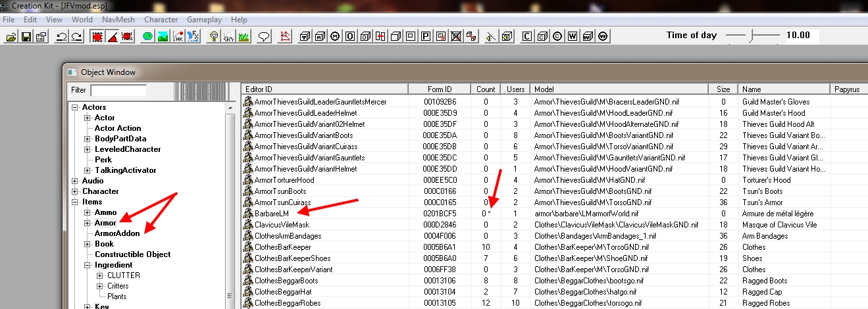Click the boxed P toolbar icon
Screen dimensions: 868x309
[x=426, y=37]
